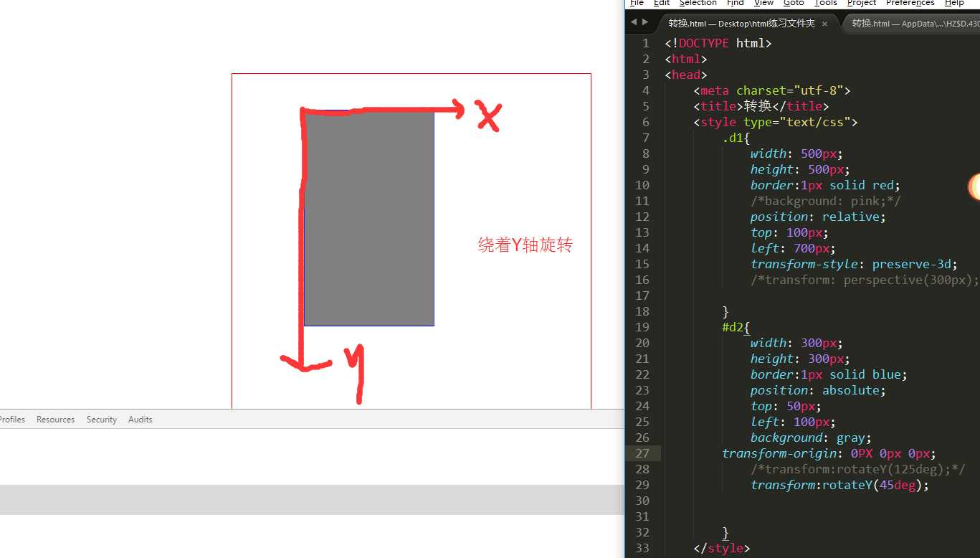Click the previous tab arrow in Sublime

pyautogui.click(x=633, y=23)
